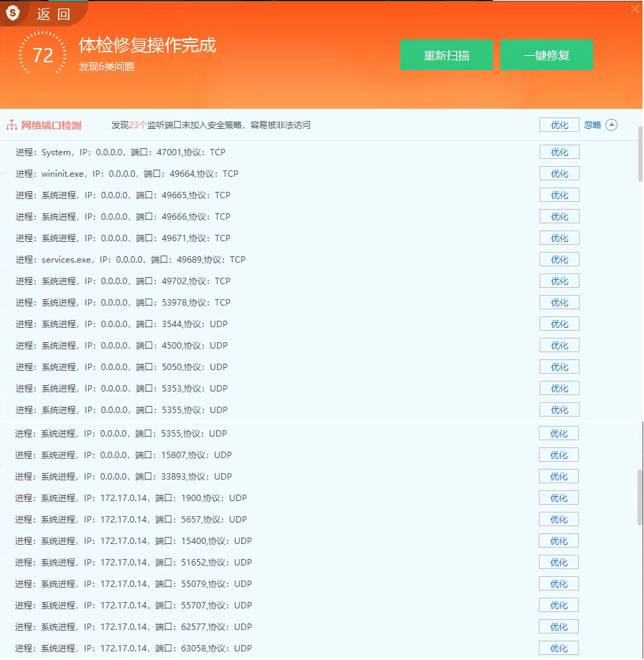Select the row text for port 53978 TCP
The height and width of the screenshot is (660, 644).
(123, 303)
